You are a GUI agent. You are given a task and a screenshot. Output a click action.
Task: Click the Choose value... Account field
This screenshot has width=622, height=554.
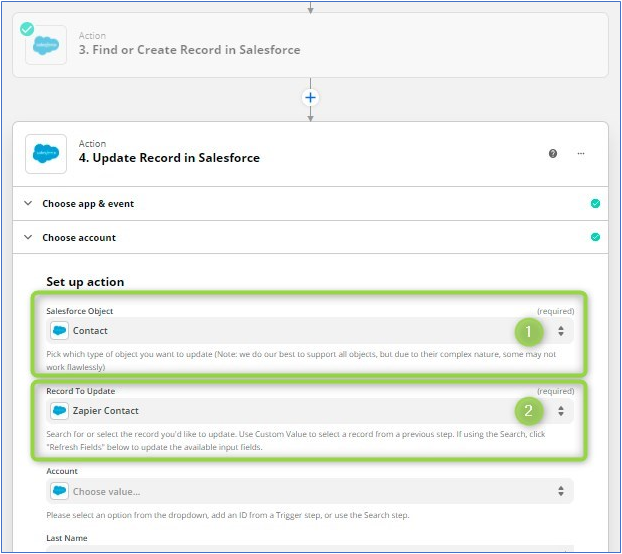[x=310, y=491]
